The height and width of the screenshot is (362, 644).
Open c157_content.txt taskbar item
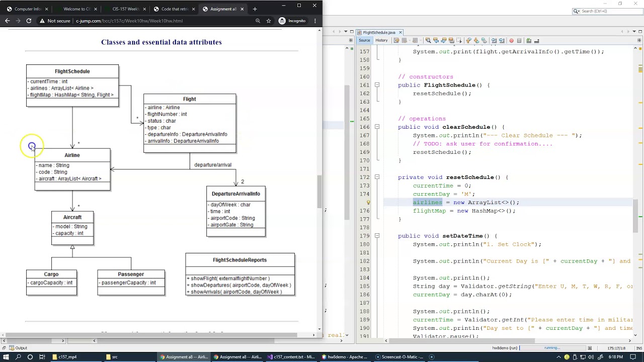tap(292, 357)
